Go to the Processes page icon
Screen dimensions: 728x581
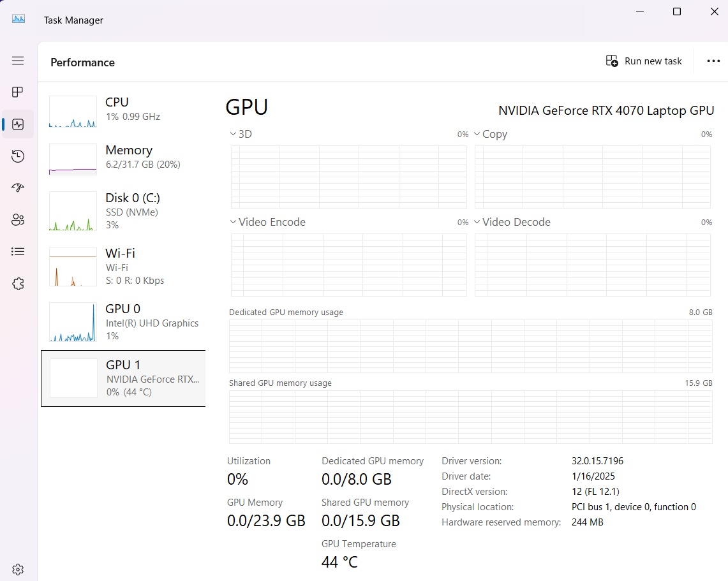click(18, 92)
